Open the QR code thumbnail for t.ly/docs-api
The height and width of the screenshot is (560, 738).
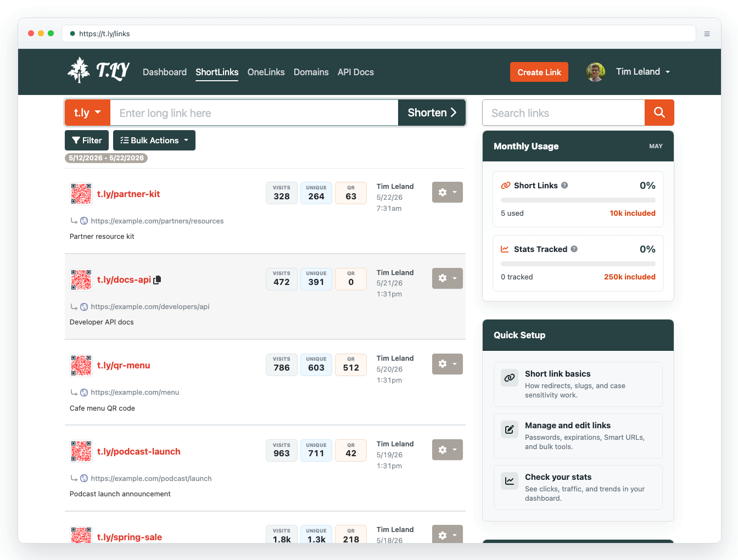pos(81,279)
